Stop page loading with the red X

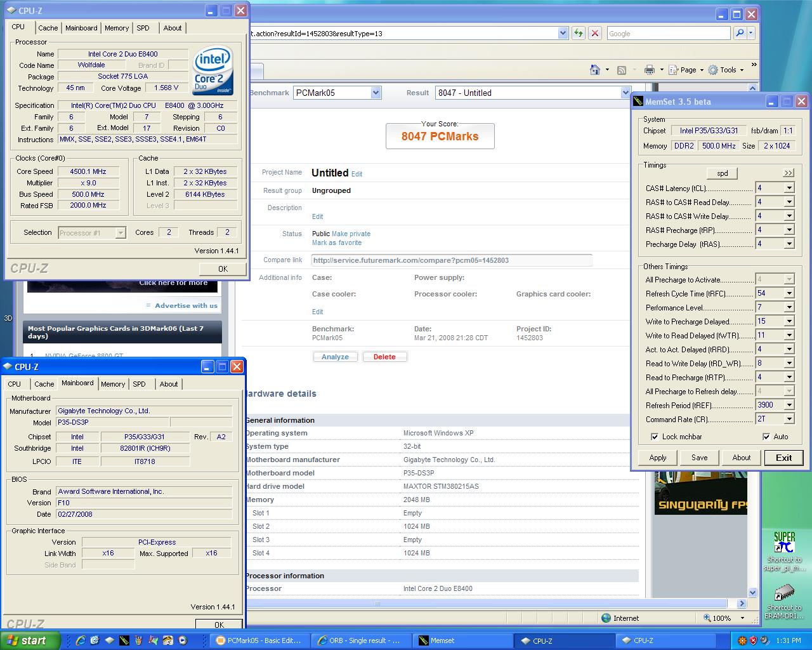coord(594,33)
